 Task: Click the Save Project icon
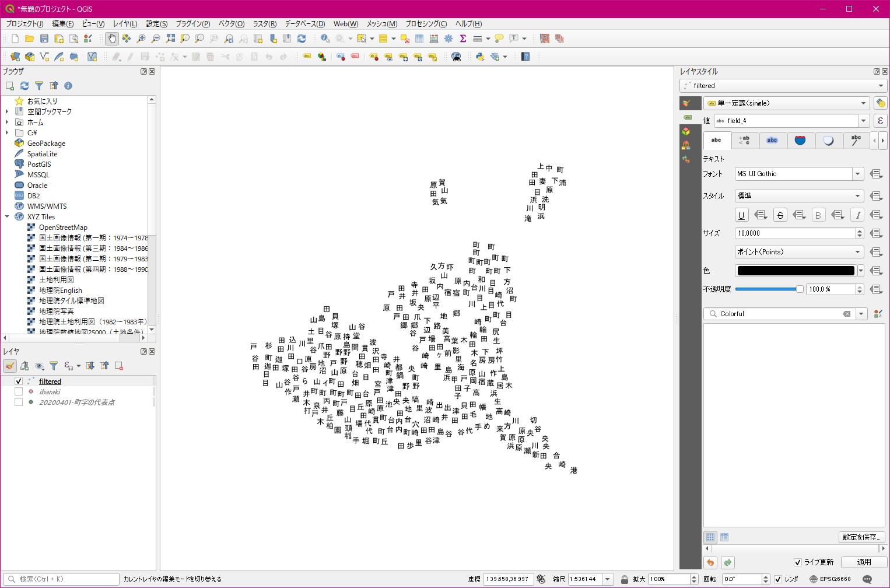coord(44,38)
